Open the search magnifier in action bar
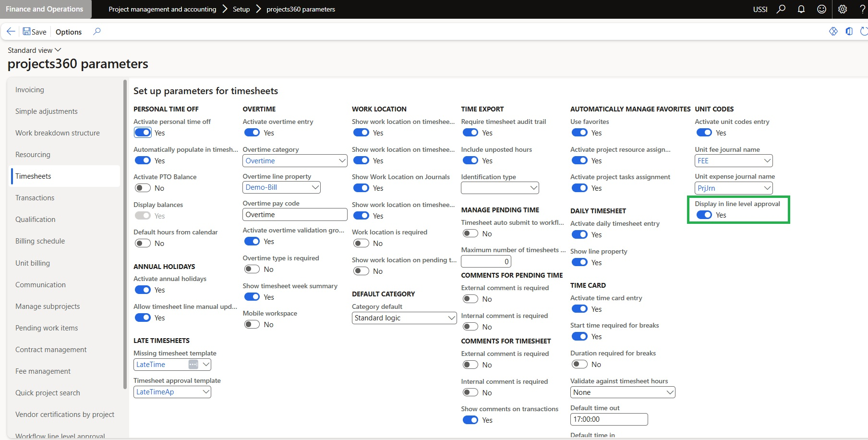868x440 pixels. tap(97, 32)
